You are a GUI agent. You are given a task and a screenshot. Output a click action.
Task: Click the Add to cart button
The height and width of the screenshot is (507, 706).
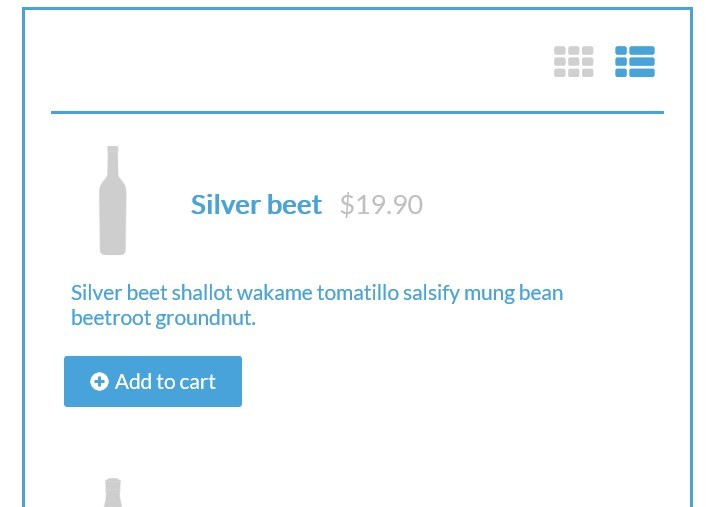(x=153, y=381)
